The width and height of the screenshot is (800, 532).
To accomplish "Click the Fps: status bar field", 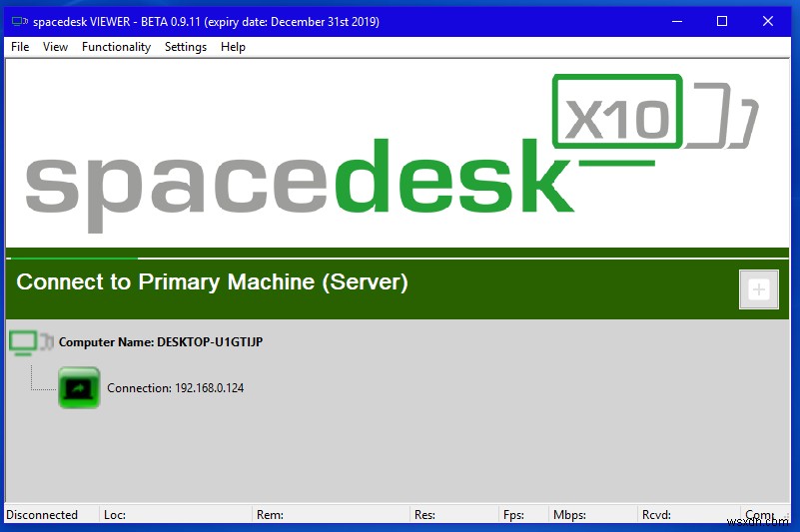I will pyautogui.click(x=523, y=515).
